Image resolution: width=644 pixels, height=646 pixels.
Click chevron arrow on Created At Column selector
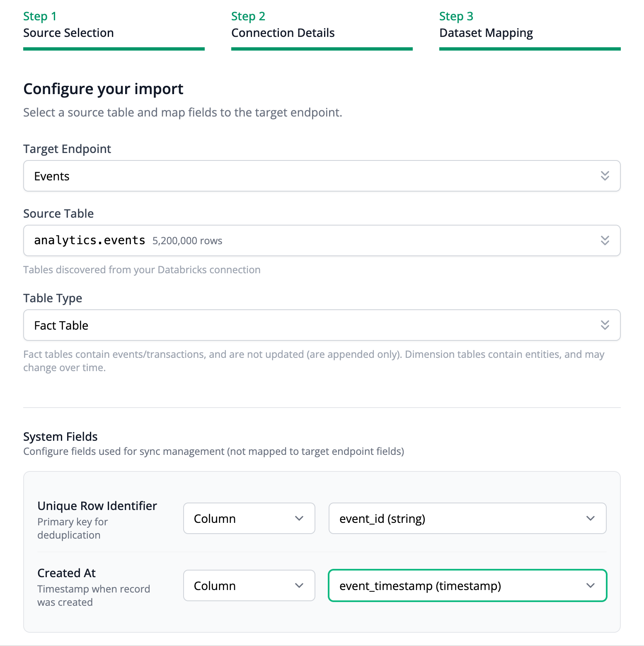tap(299, 585)
